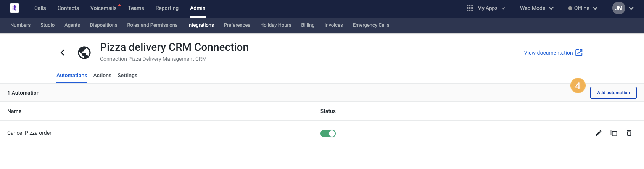The height and width of the screenshot is (169, 644).
Task: Expand the account menu chevron beside JM
Action: [x=631, y=8]
